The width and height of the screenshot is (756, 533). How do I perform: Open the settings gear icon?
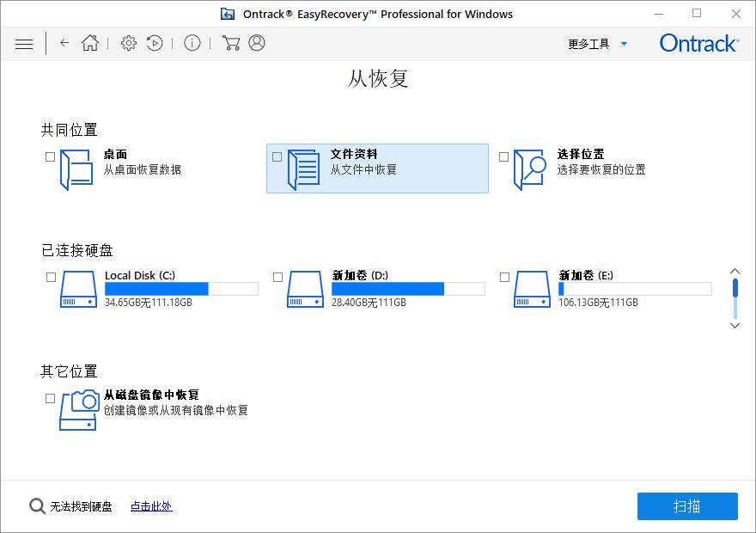point(128,43)
